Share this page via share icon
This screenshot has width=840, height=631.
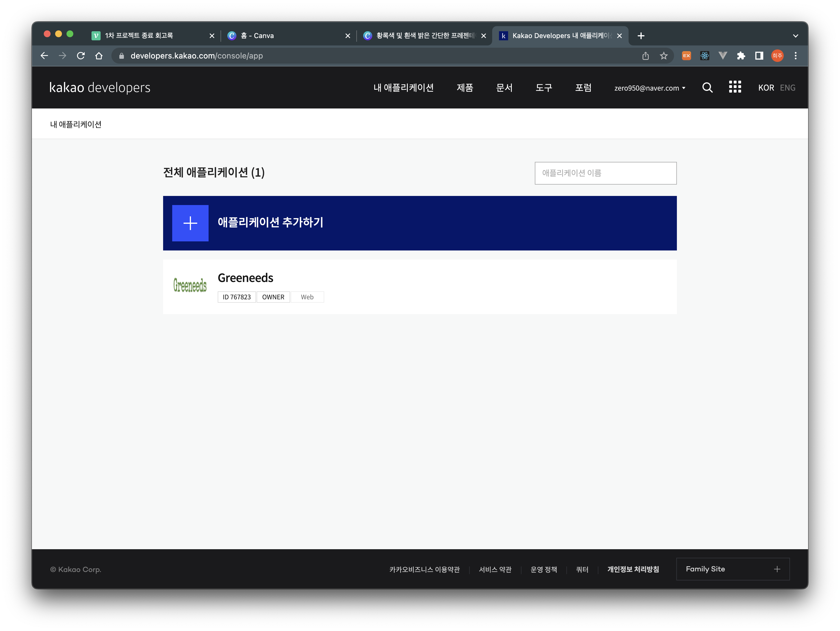point(645,56)
